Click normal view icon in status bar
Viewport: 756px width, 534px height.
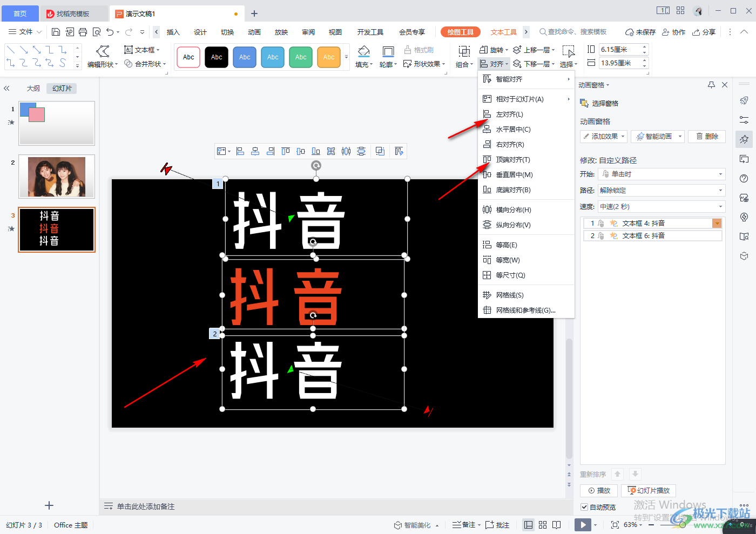coord(529,525)
